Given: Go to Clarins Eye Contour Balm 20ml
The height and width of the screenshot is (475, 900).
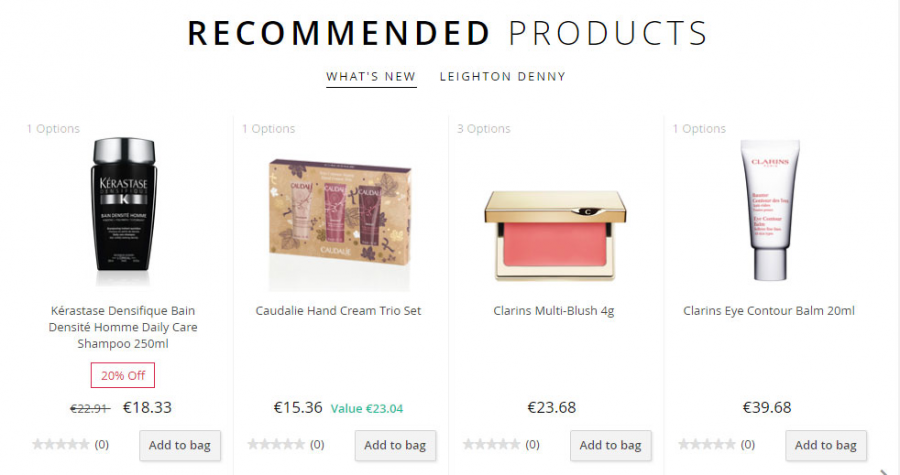Looking at the screenshot, I should click(769, 311).
